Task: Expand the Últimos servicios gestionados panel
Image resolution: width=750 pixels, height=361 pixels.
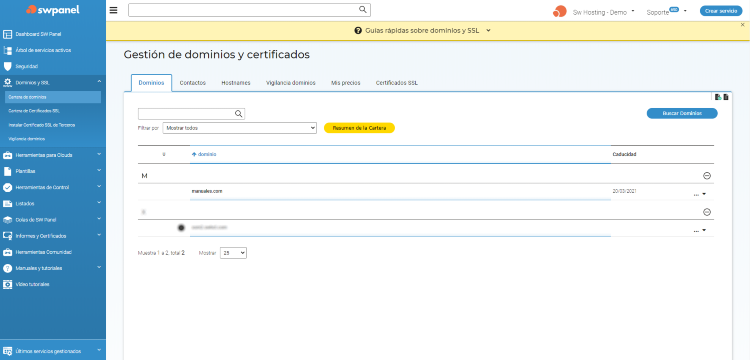Action: pyautogui.click(x=99, y=350)
